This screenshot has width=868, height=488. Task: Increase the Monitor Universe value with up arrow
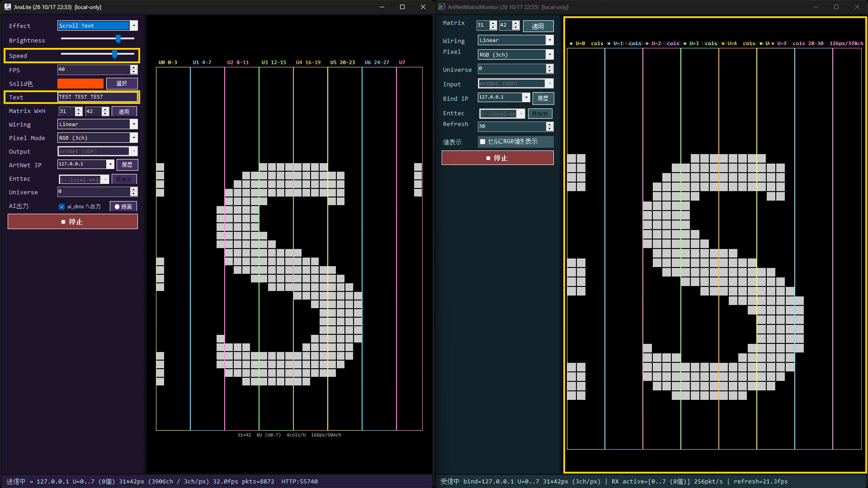(550, 66)
